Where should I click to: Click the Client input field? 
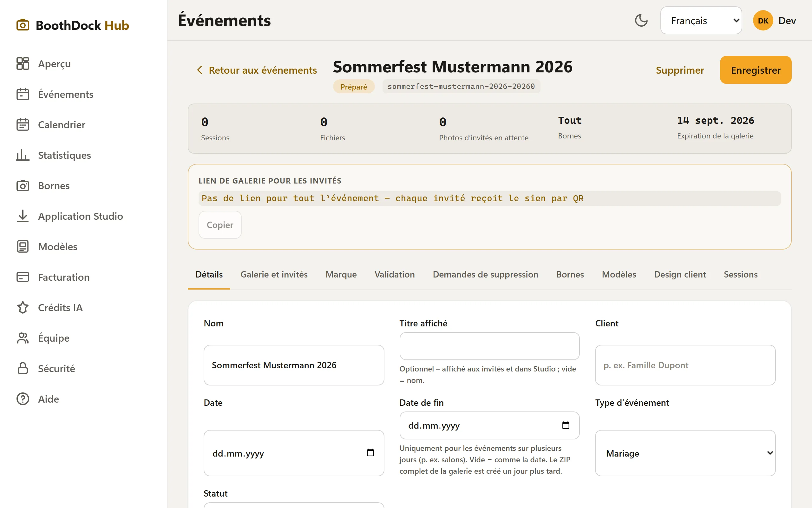[685, 365]
